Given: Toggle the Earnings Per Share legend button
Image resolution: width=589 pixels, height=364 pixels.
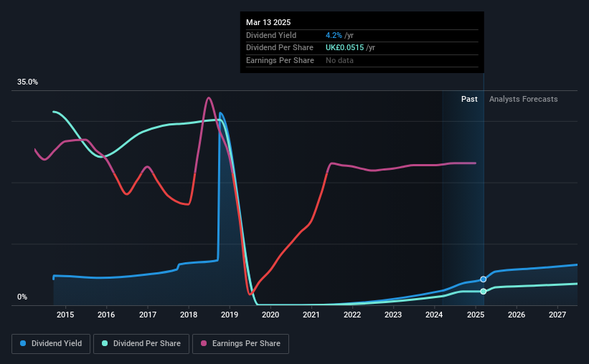Looking at the screenshot, I should (240, 344).
